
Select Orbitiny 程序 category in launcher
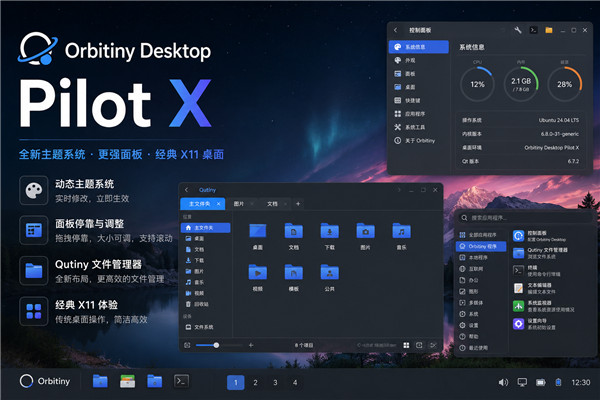tap(481, 246)
